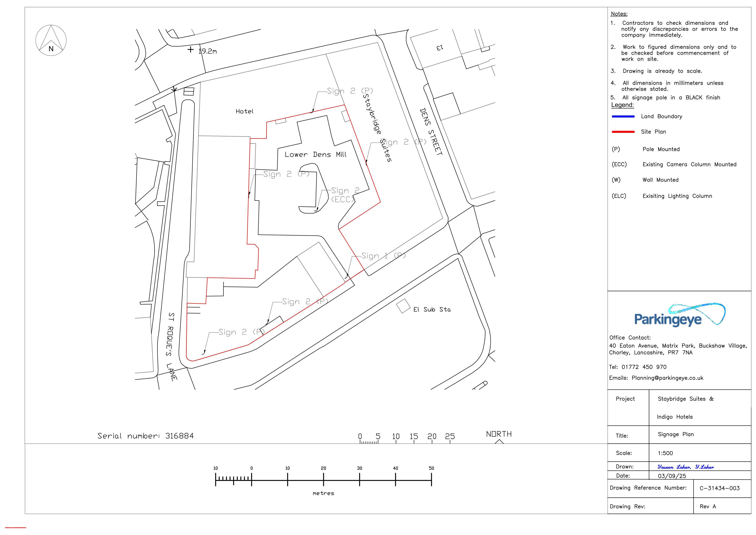This screenshot has height=535, width=756.
Task: Select the 'El Sub Sta' text label
Action: (x=432, y=310)
